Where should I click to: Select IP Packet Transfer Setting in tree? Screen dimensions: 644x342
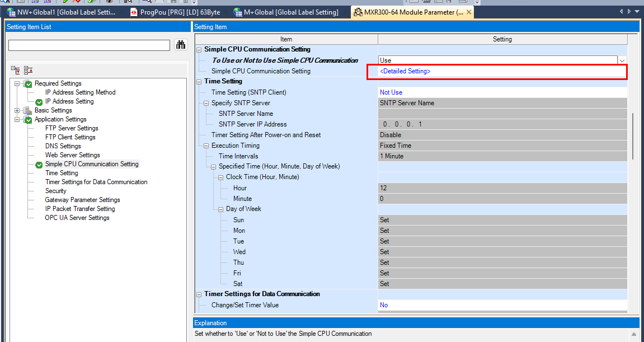click(x=80, y=209)
